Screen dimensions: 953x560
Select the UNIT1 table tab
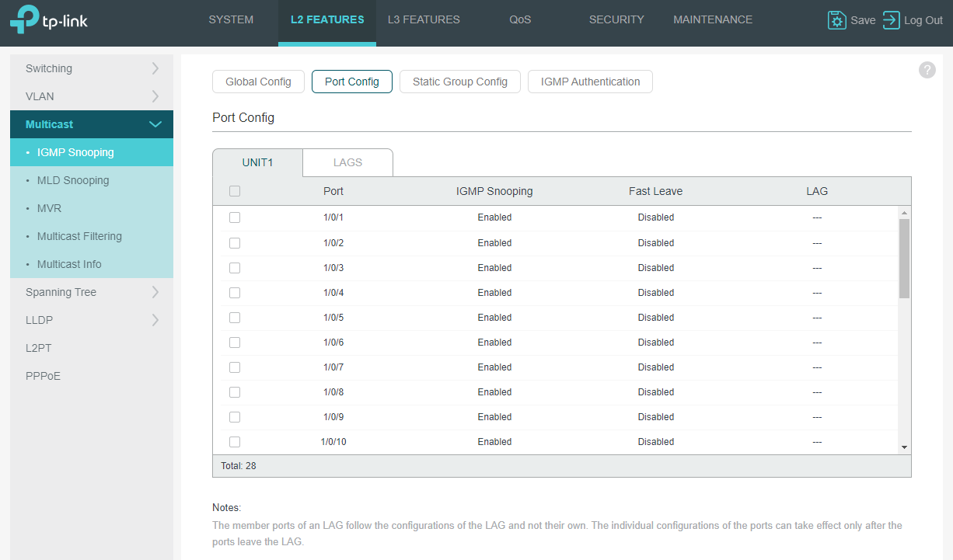tap(257, 162)
